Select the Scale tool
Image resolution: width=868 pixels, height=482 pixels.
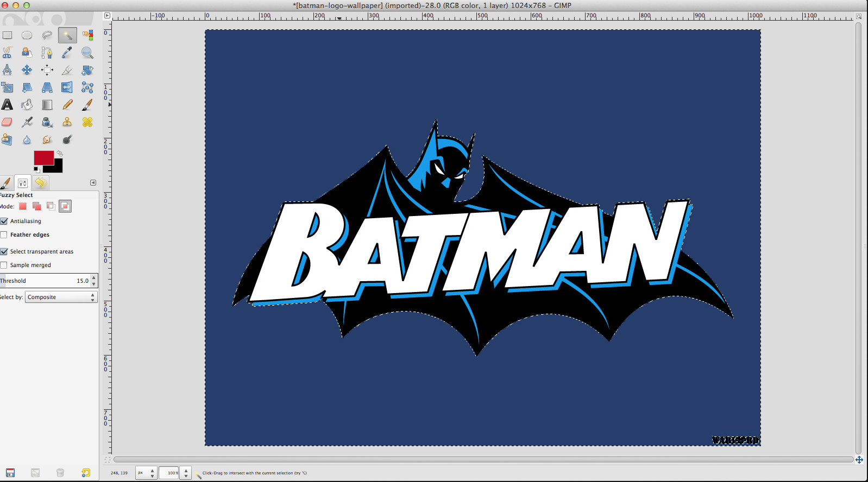(8, 87)
